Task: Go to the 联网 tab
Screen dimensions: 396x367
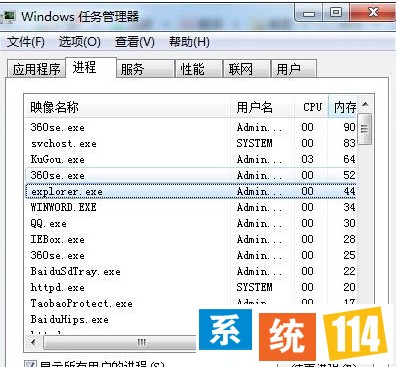Action: click(247, 69)
